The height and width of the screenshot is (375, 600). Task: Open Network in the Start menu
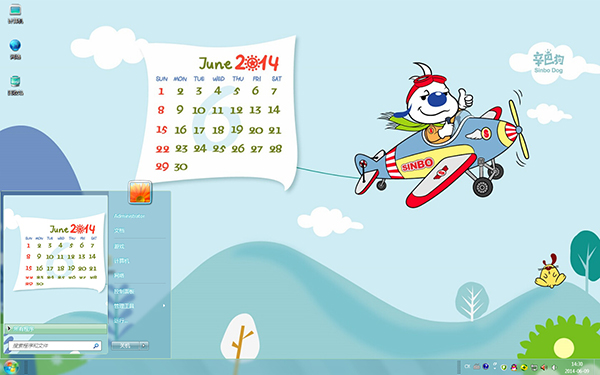tap(119, 276)
